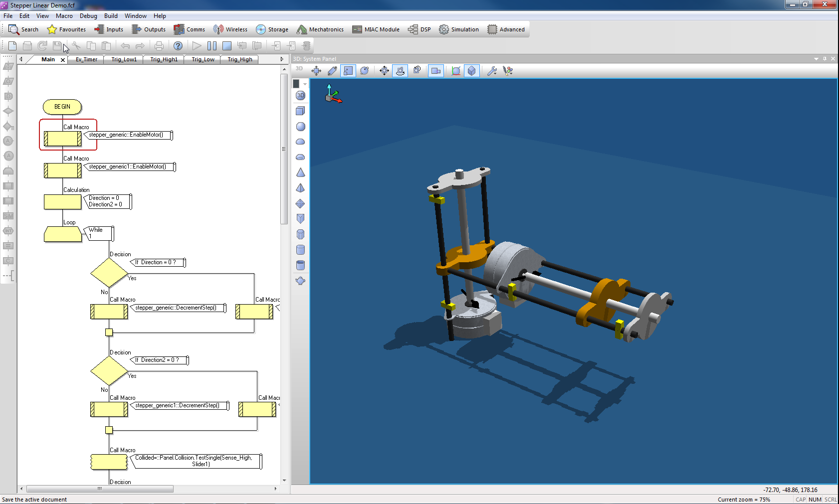839x504 pixels.
Task: Open the Outputs components menu
Action: pyautogui.click(x=148, y=29)
